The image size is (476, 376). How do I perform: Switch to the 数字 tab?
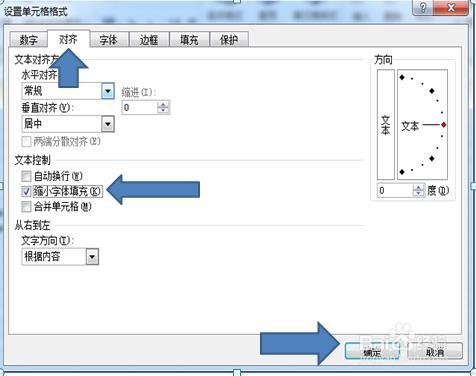coord(29,40)
